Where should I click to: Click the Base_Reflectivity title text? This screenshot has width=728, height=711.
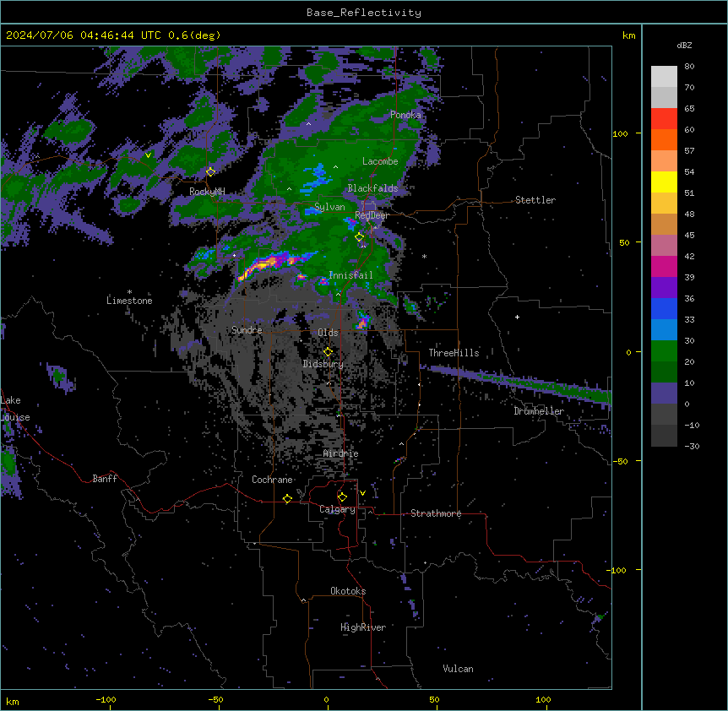coord(364,13)
